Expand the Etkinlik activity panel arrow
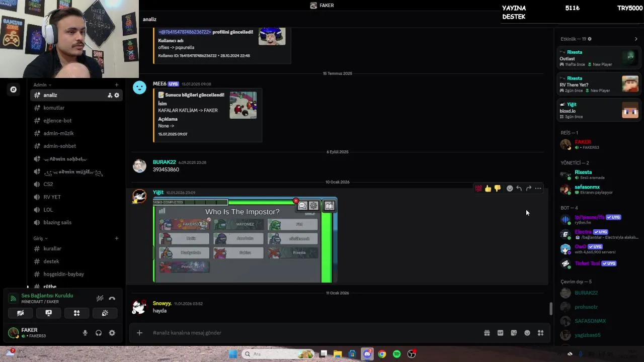The image size is (644, 362). (x=636, y=39)
